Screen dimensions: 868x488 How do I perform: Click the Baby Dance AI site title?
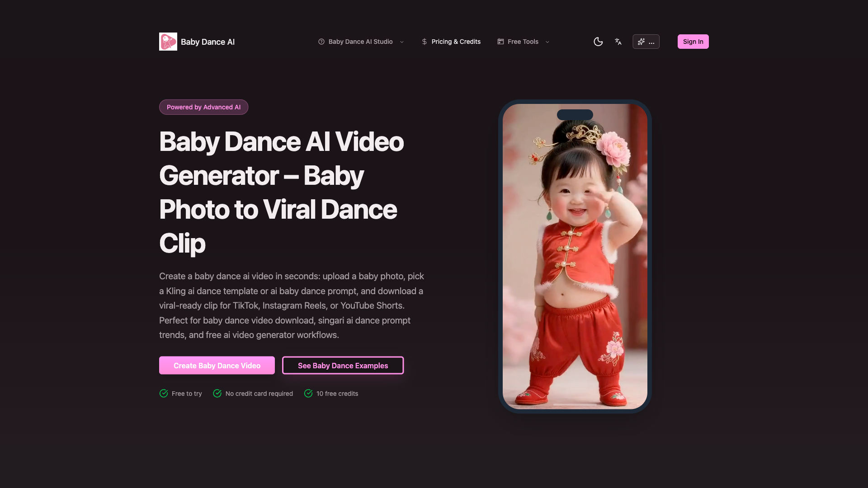pos(208,42)
